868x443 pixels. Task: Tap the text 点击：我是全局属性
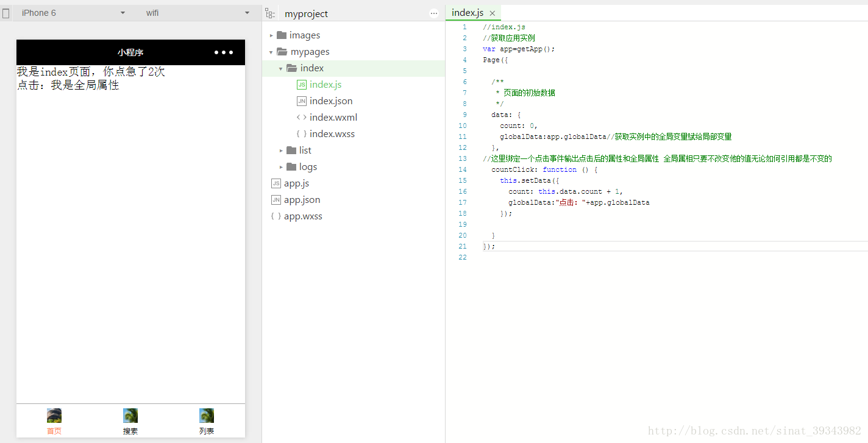pyautogui.click(x=68, y=85)
